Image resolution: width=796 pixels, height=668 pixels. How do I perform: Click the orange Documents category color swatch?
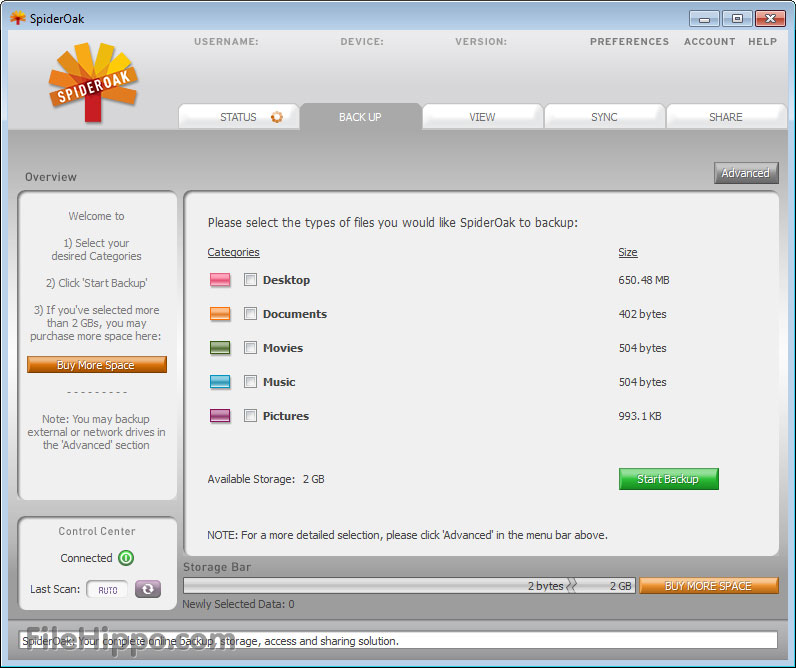[x=220, y=314]
